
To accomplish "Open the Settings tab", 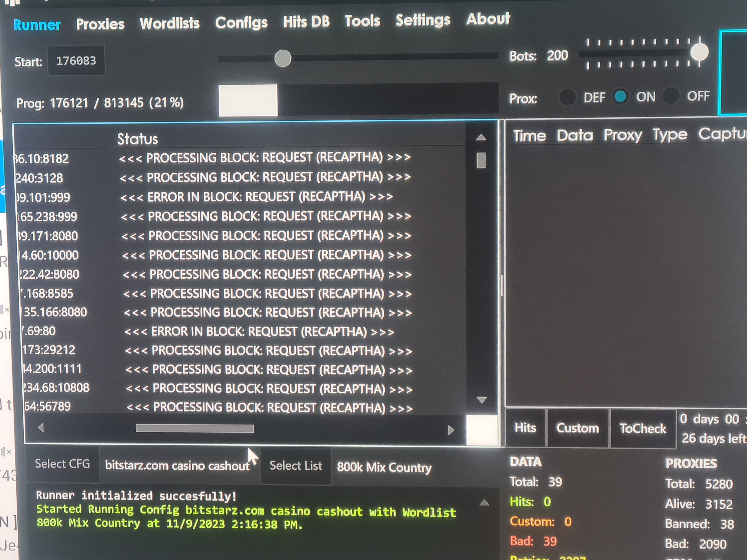I will coord(423,20).
